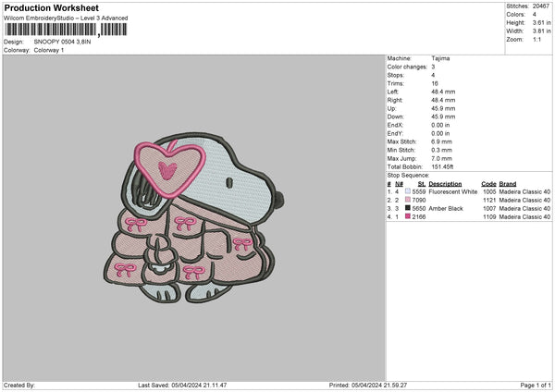555x392 pixels.
Task: Click the Trims value 16
Action: [435, 83]
